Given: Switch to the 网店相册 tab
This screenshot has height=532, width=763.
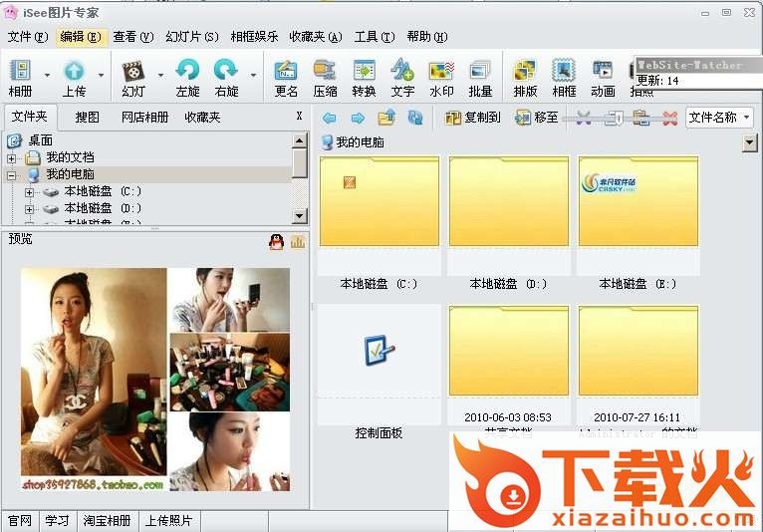Looking at the screenshot, I should click(x=144, y=117).
